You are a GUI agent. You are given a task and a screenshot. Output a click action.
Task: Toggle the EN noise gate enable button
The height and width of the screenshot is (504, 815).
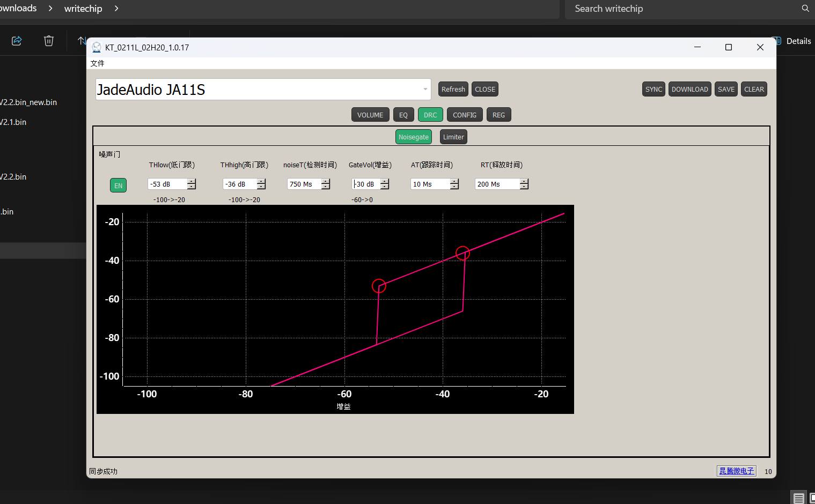[119, 186]
